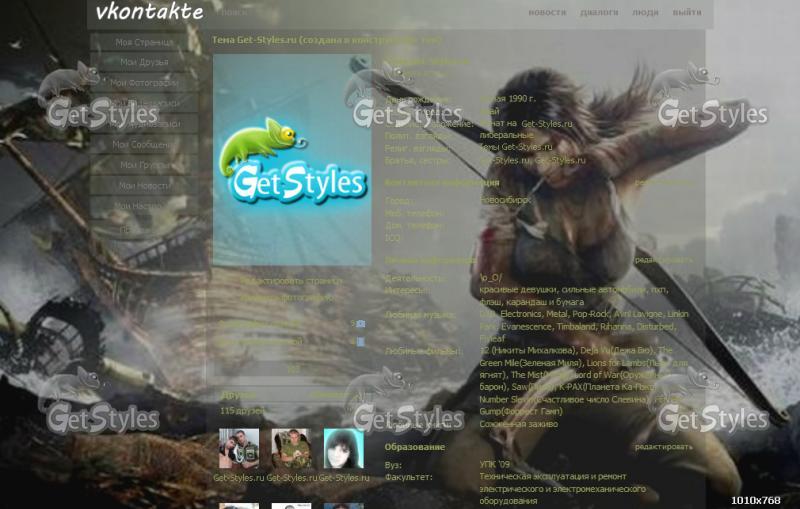This screenshot has width=800, height=509.
Task: Open the Редактировать страницу link below the photo
Action: pyautogui.click(x=291, y=281)
